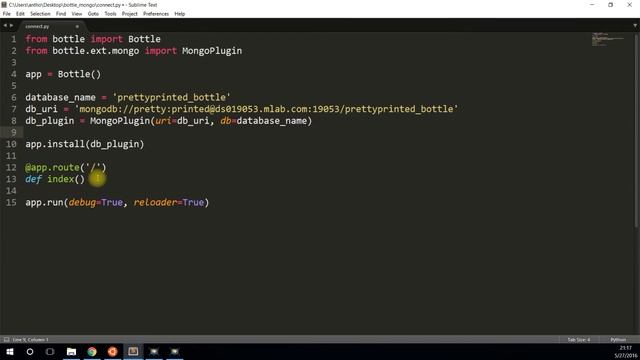Close the connect.py tab
The width and height of the screenshot is (640, 360).
pyautogui.click(x=77, y=27)
